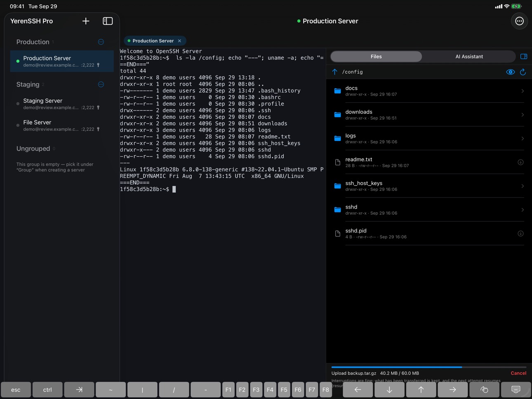This screenshot has height=399, width=532.
Task: Click the upload progress bar
Action: pos(429,367)
